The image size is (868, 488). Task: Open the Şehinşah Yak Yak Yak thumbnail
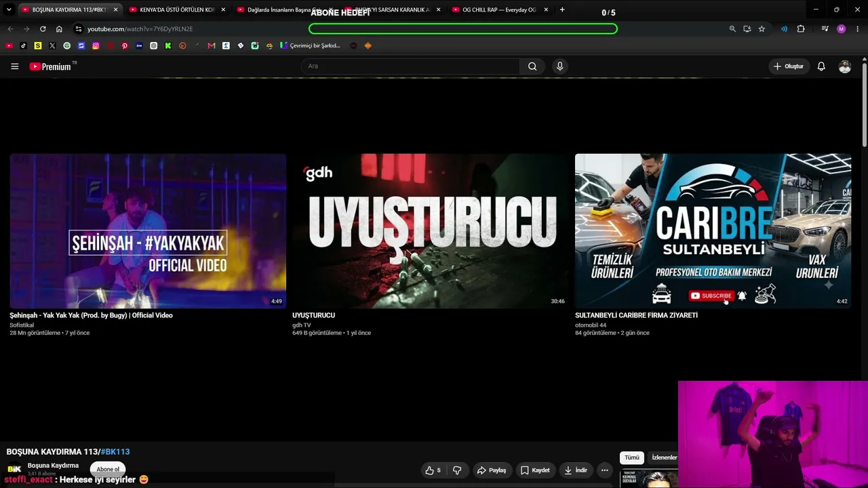point(148,231)
